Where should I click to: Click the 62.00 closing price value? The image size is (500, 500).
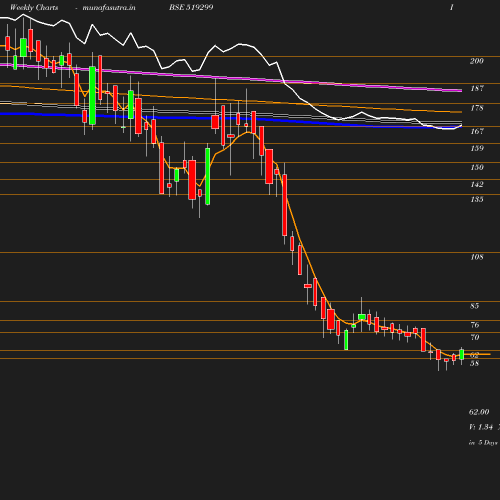tap(479, 412)
